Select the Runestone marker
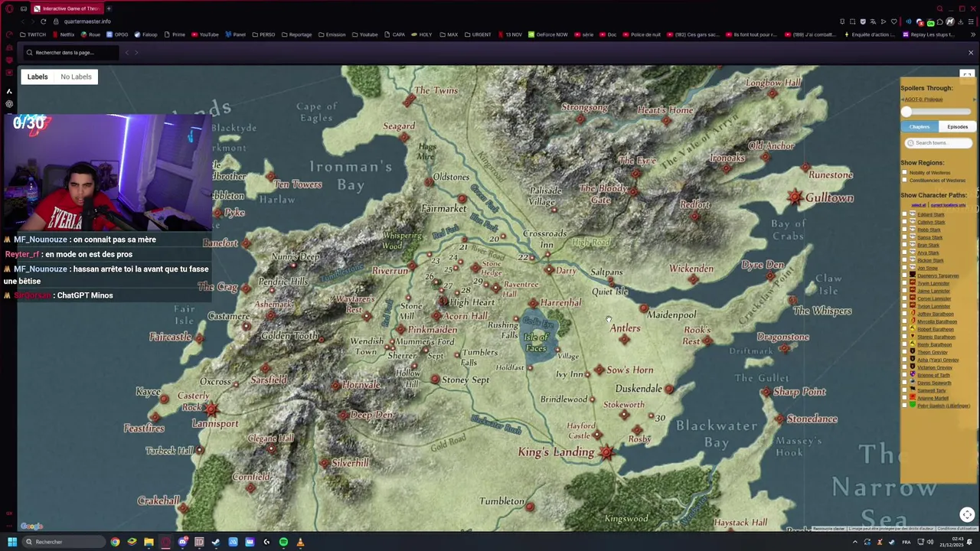Screen dimensions: 980x551 805,166
